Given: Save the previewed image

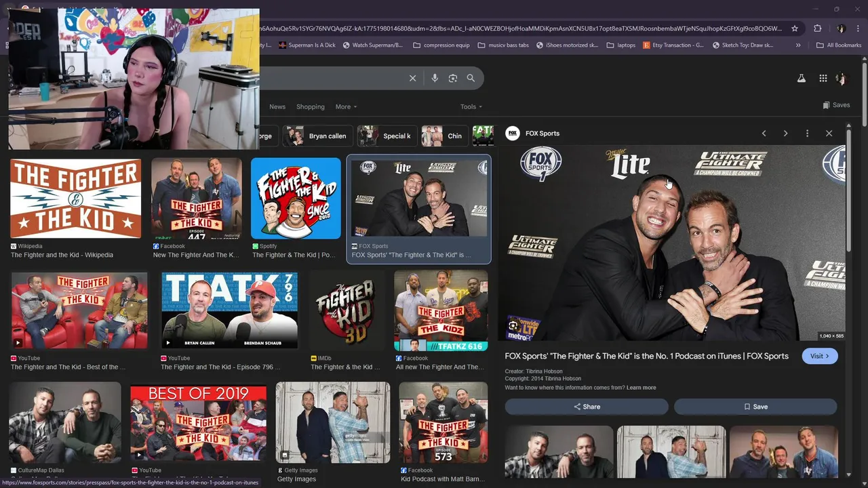Looking at the screenshot, I should pos(755,407).
